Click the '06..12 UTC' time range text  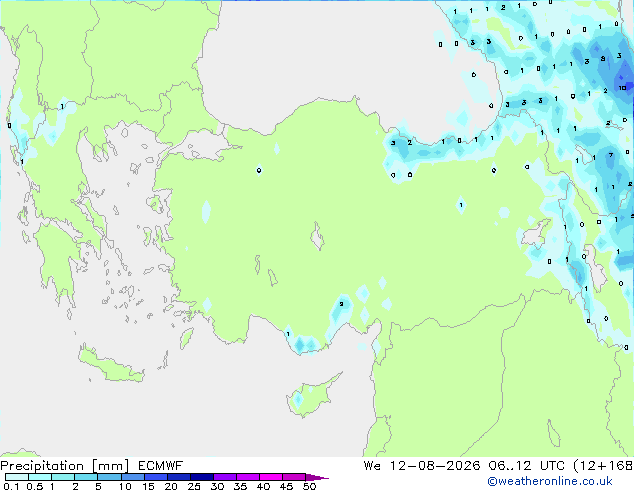526,466
